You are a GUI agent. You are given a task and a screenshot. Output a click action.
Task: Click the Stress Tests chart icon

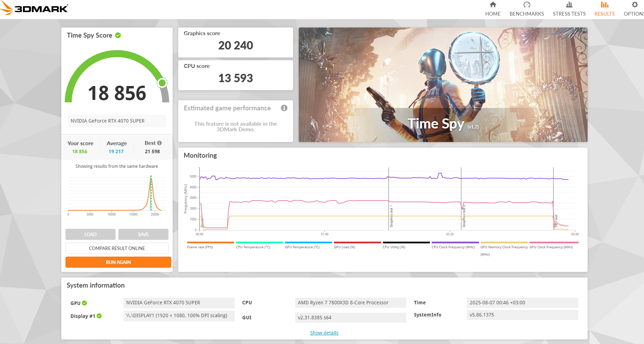569,5
